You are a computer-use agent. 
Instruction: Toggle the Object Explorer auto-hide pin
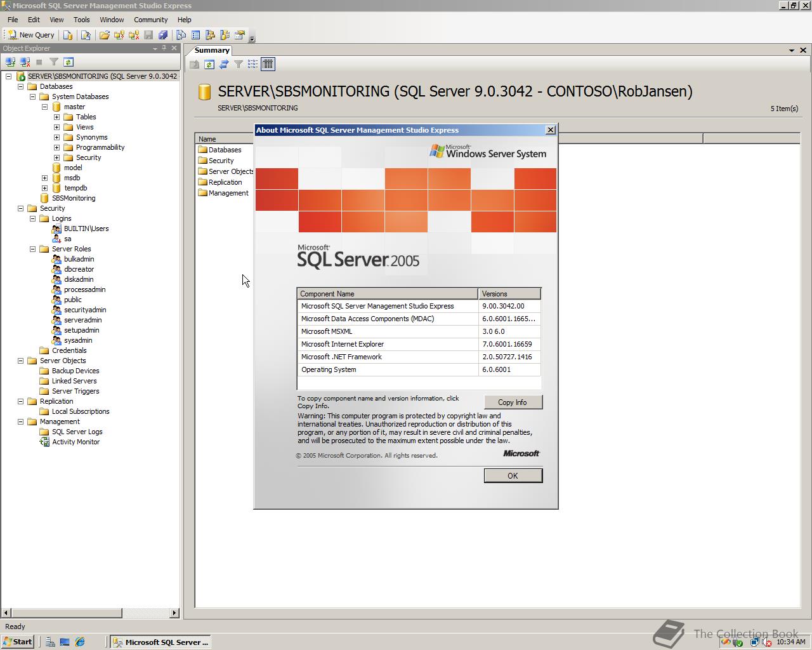[164, 48]
